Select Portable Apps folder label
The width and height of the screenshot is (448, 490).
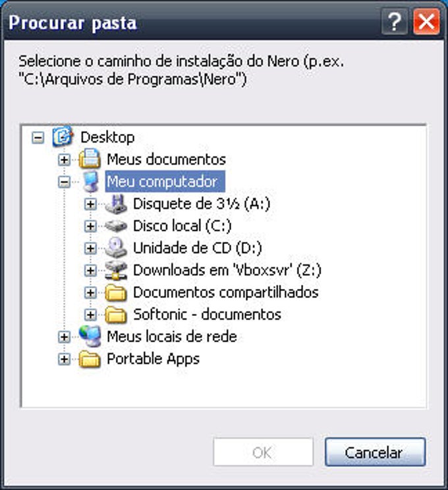pos(153,359)
